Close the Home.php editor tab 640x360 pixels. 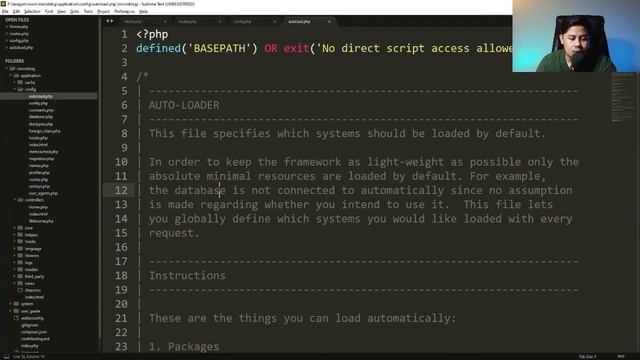165,22
